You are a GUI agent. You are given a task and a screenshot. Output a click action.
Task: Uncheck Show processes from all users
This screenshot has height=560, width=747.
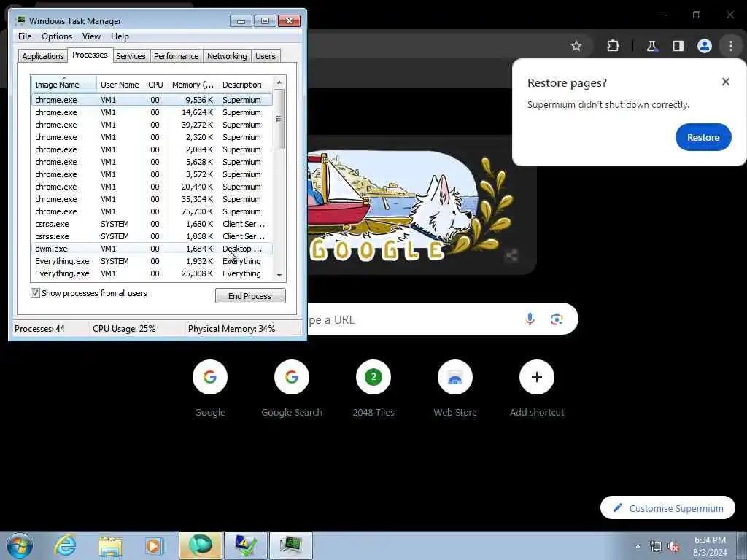[35, 293]
